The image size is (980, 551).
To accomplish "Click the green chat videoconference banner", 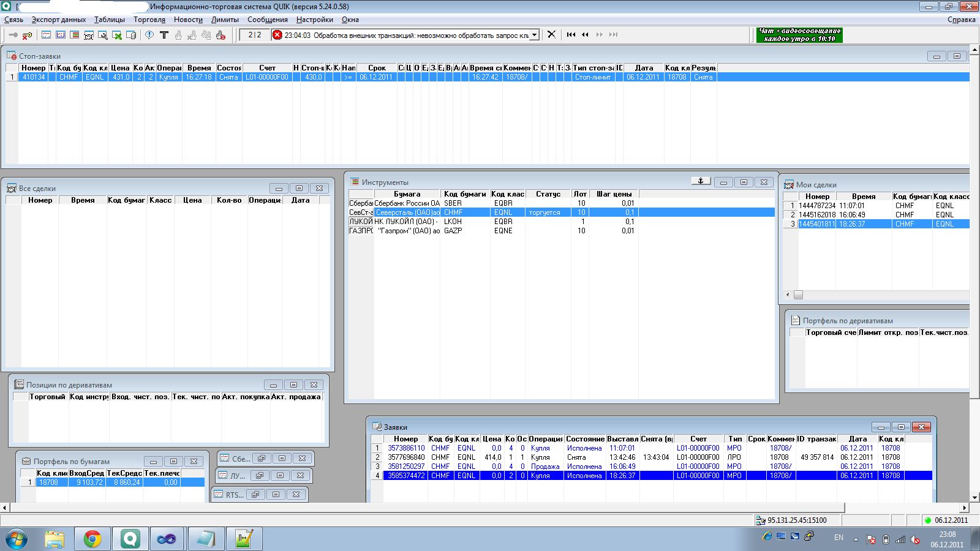I will [799, 35].
